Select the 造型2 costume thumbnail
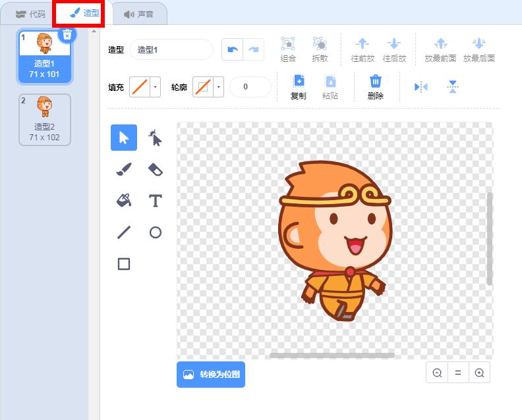Image resolution: width=522 pixels, height=420 pixels. click(45, 120)
